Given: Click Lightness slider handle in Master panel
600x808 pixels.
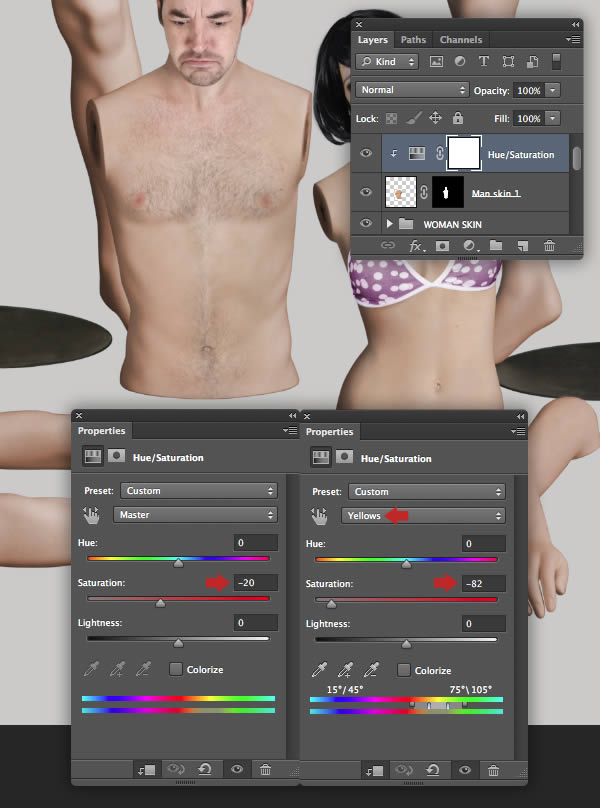Looking at the screenshot, I should point(178,644).
